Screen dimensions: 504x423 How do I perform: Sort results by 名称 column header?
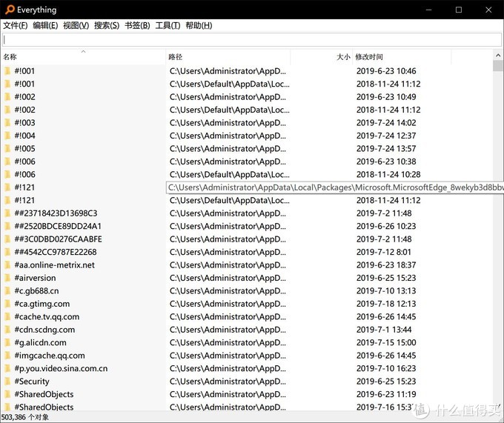click(x=10, y=57)
